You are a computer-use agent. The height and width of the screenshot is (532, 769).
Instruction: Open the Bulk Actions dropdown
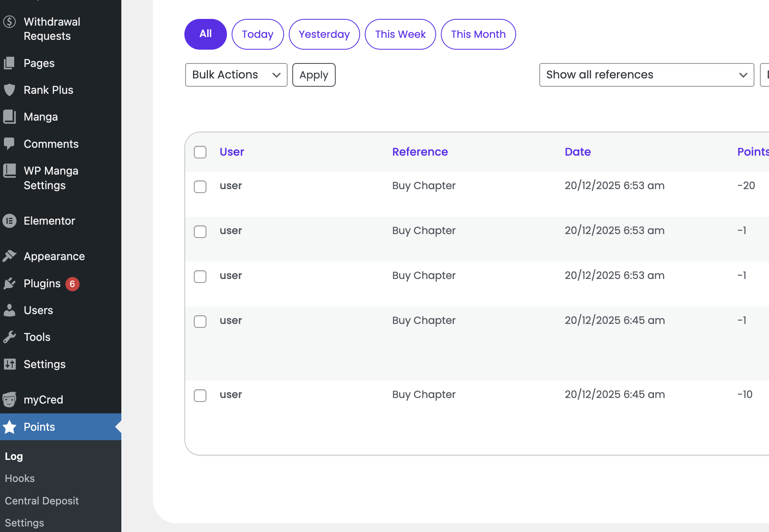(x=236, y=75)
